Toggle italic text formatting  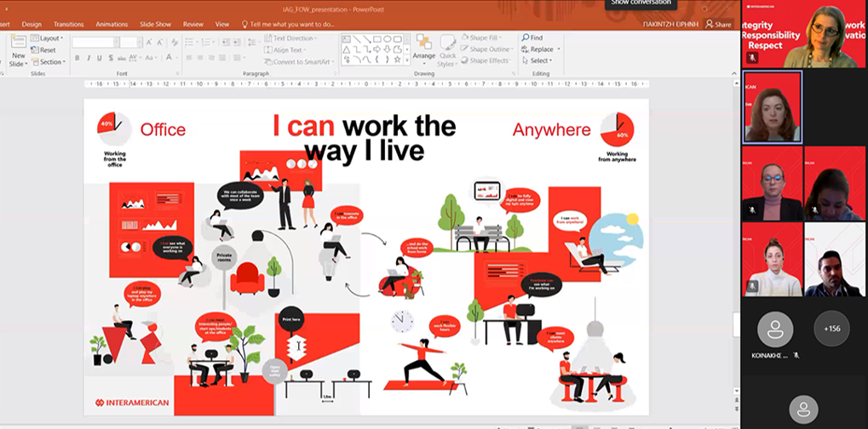(88, 58)
